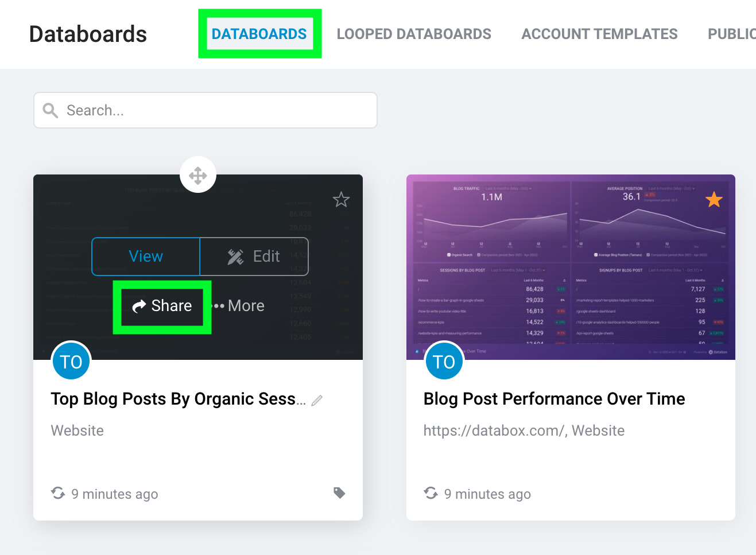Click the sync icon on Top Blog Posts card

[58, 494]
